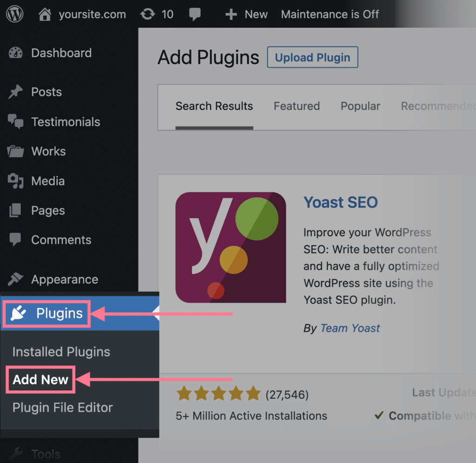476x463 pixels.
Task: Click the Upload Plugin button
Action: click(x=312, y=57)
